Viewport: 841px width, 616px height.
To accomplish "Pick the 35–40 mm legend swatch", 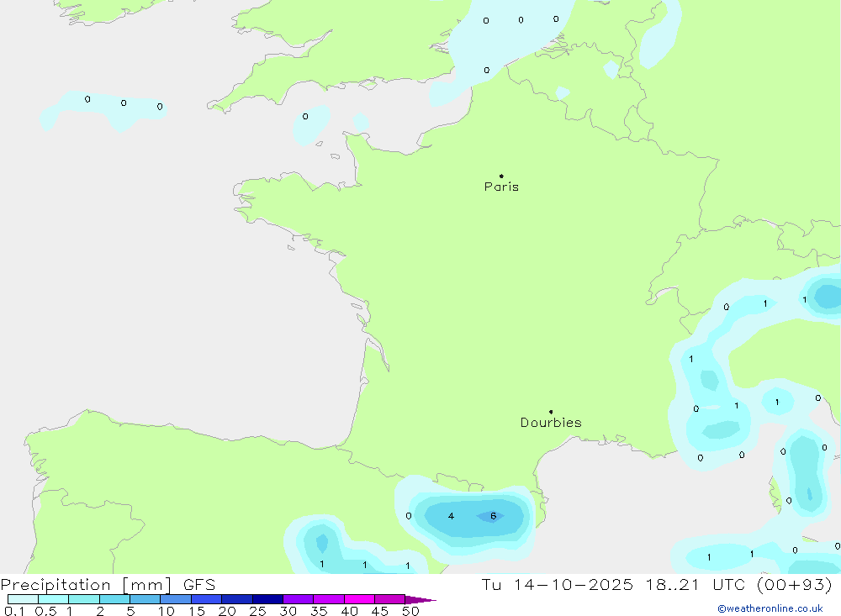I will pos(328,599).
